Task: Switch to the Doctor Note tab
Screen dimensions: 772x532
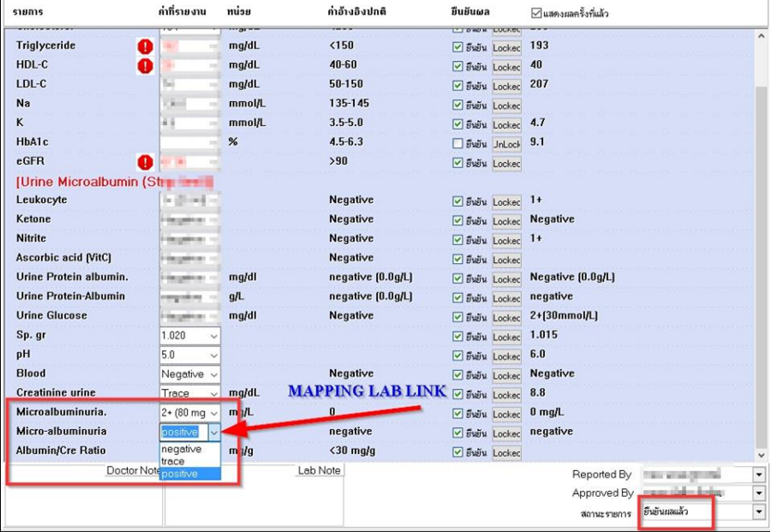Action: [x=133, y=471]
